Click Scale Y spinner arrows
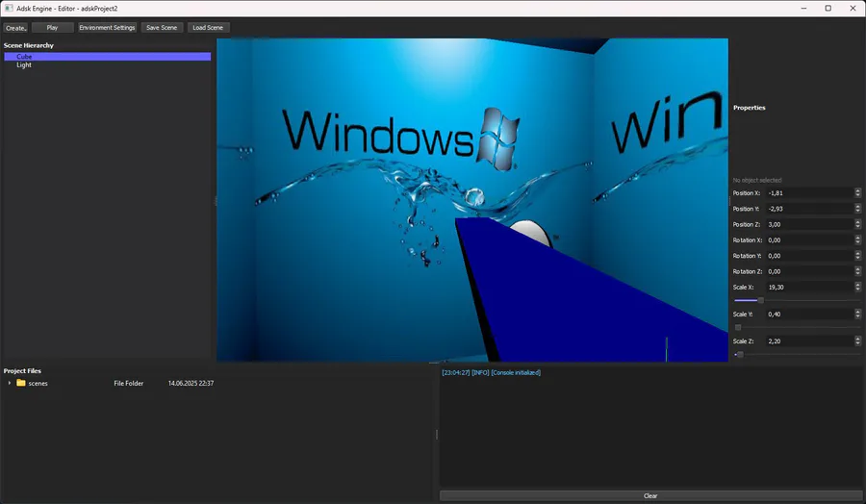 pyautogui.click(x=857, y=315)
